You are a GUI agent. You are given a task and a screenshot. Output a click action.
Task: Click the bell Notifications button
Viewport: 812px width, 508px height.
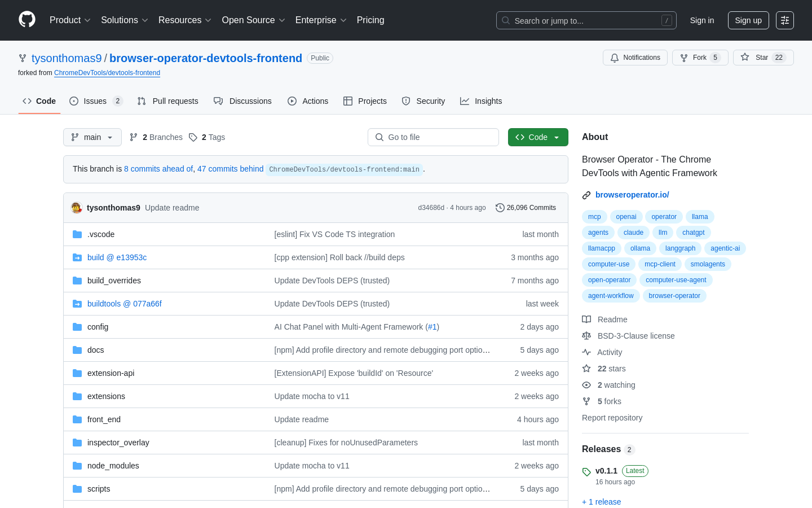pyautogui.click(x=635, y=58)
